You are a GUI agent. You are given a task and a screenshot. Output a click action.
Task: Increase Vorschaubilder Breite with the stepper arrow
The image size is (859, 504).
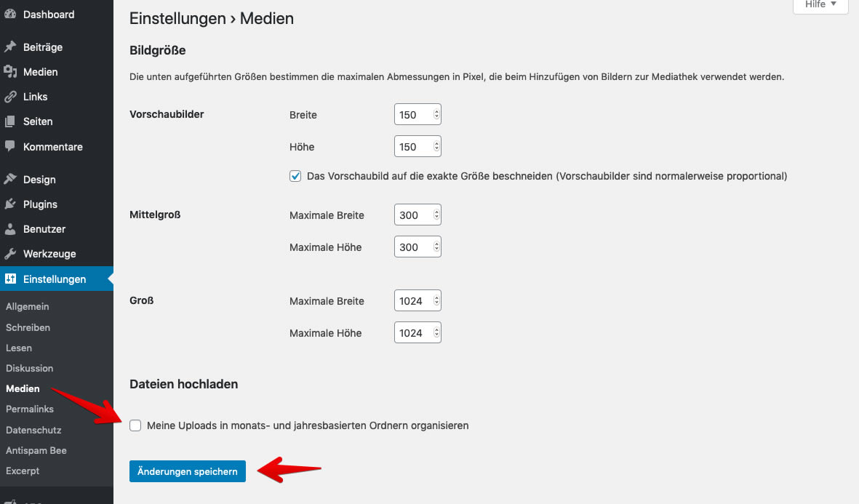tap(436, 111)
